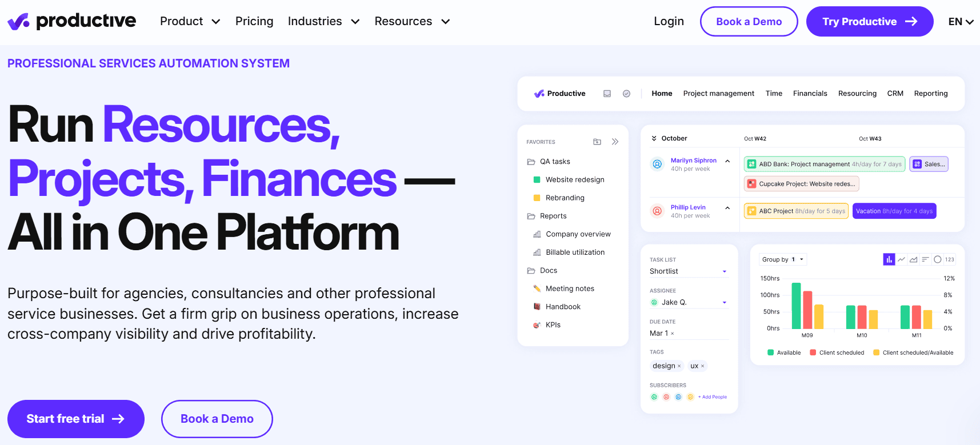The width and height of the screenshot is (980, 445).
Task: Remove the design tag
Action: coord(679,366)
